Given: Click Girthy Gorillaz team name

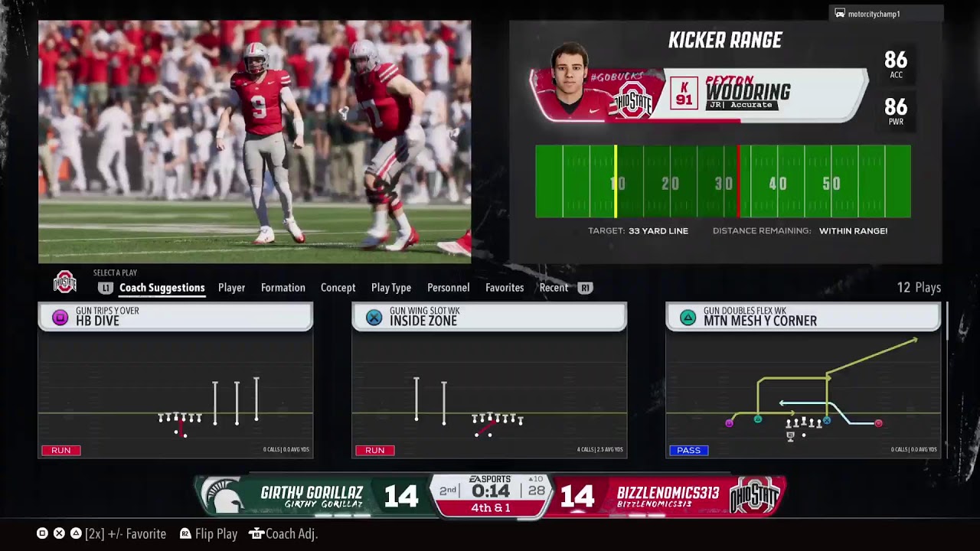Looking at the screenshot, I should (312, 493).
